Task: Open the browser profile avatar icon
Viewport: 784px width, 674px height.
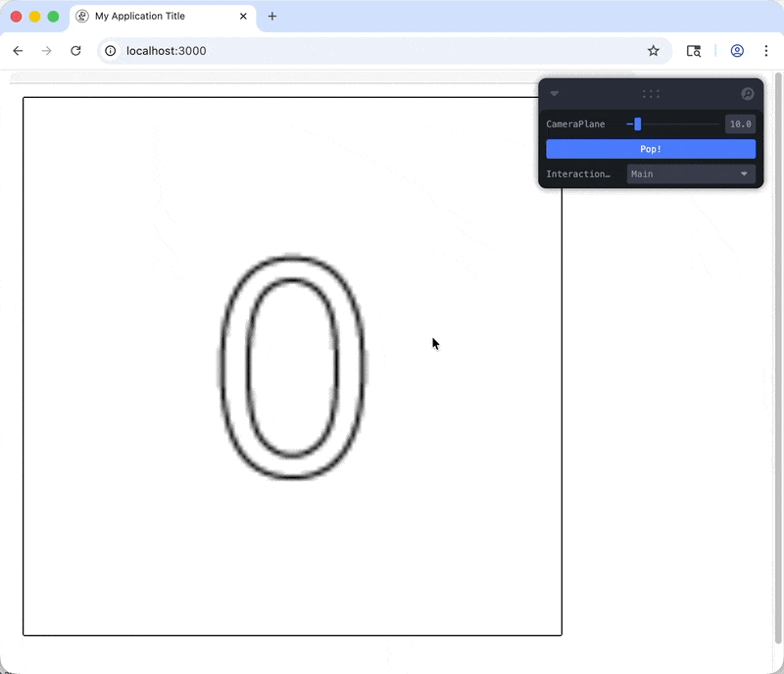Action: (x=737, y=51)
